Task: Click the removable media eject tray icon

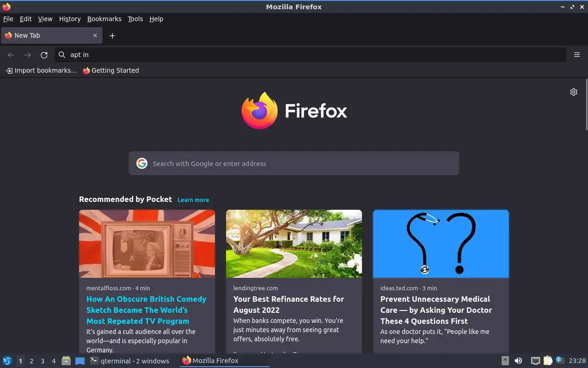Action: point(505,361)
